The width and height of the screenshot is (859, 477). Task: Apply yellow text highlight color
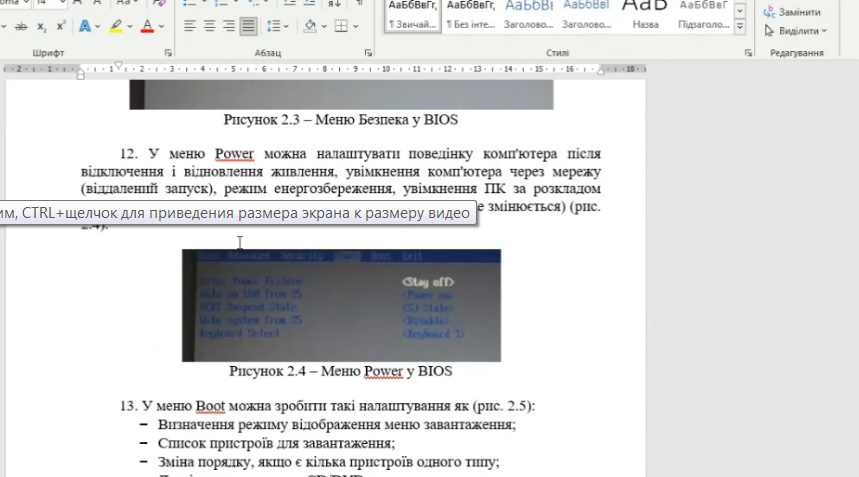coord(116,26)
